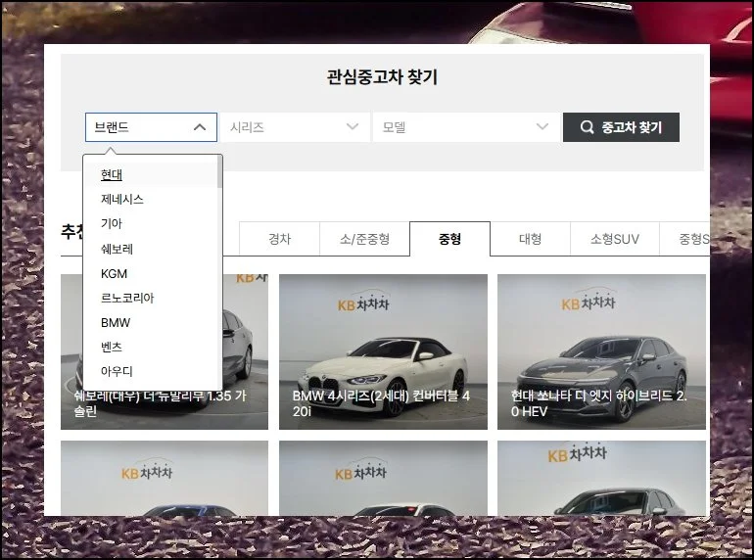This screenshot has height=560, width=754.
Task: Click the brand list scrollbar thumb
Action: click(219, 171)
